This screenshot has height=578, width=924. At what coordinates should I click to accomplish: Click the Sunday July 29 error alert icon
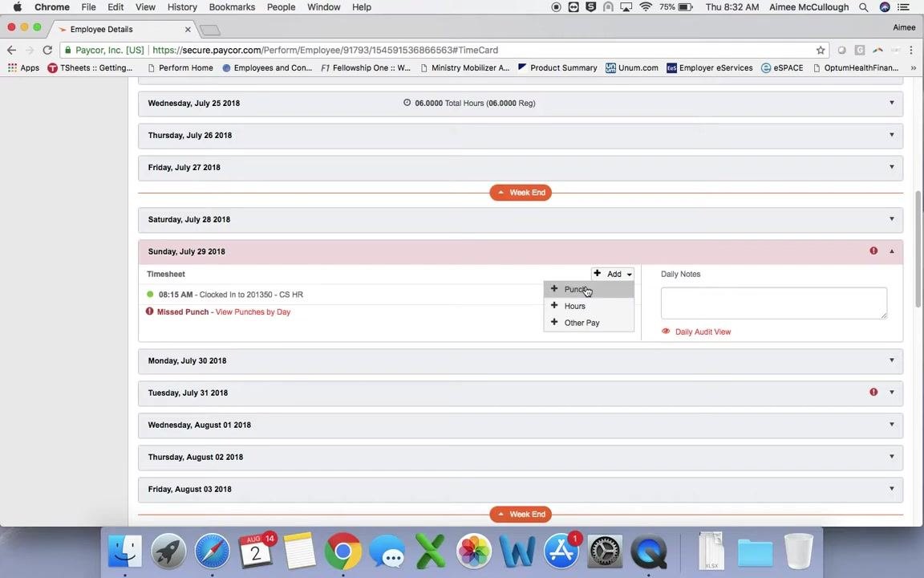[x=873, y=250]
